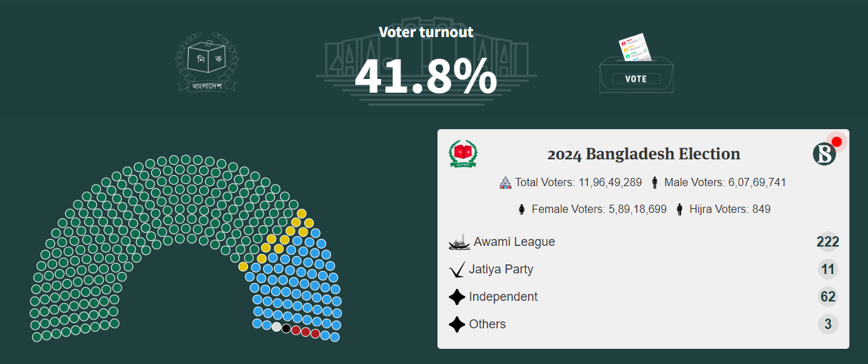868x364 pixels.
Task: Click the Independent star symbol
Action: tap(457, 297)
